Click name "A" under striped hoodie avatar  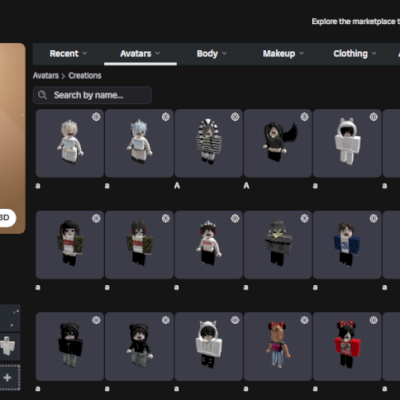pyautogui.click(x=177, y=186)
